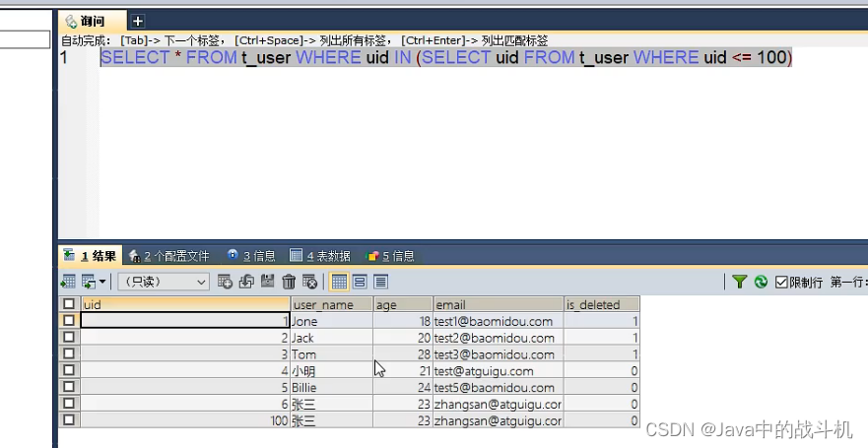
Task: Select the uid cell with value 100
Action: pos(185,420)
